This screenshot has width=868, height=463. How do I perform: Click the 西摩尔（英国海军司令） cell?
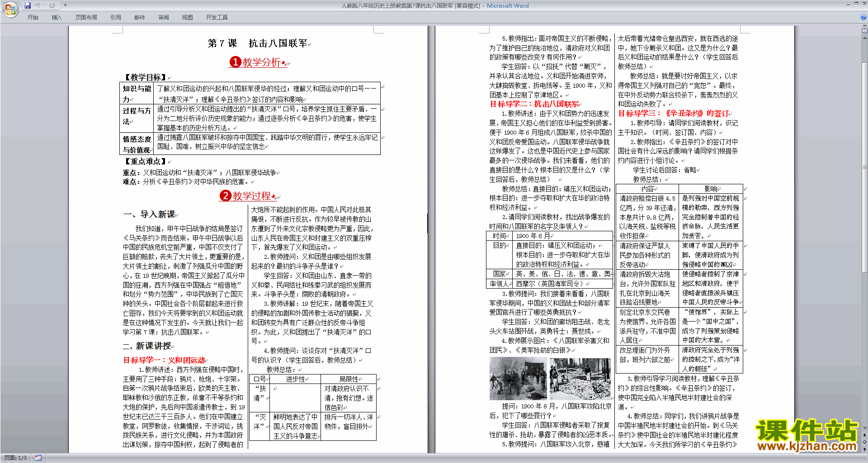(x=563, y=284)
